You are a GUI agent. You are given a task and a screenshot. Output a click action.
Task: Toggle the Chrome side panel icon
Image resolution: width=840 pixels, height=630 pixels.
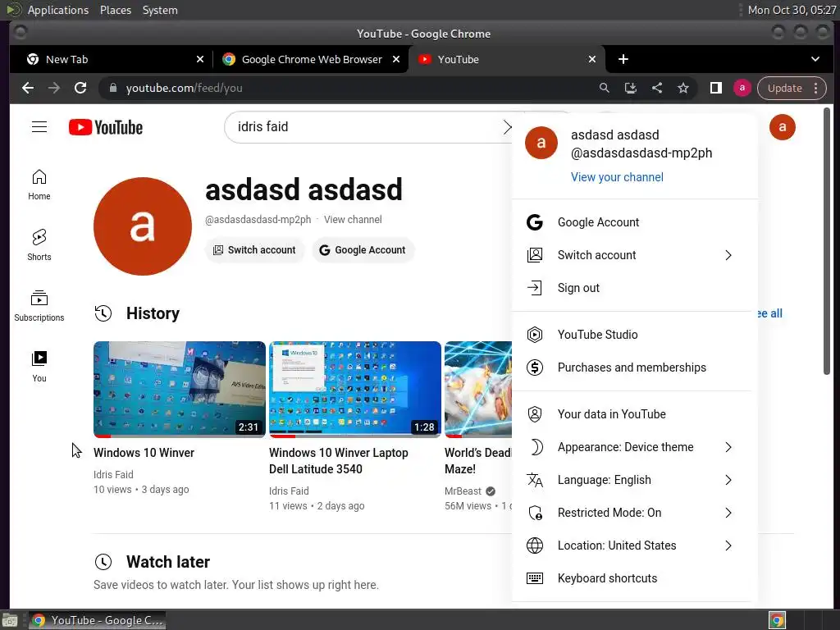[715, 88]
